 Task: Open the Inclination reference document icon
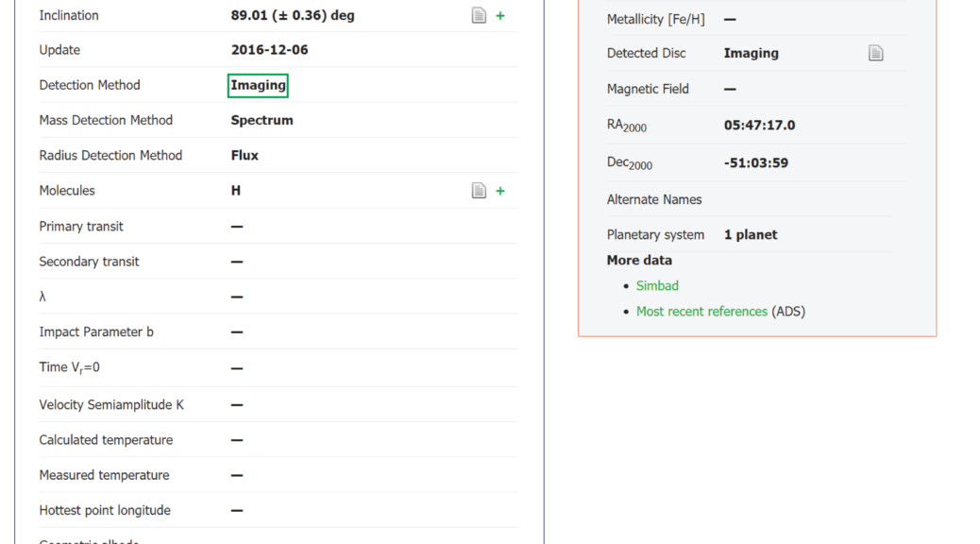tap(479, 16)
